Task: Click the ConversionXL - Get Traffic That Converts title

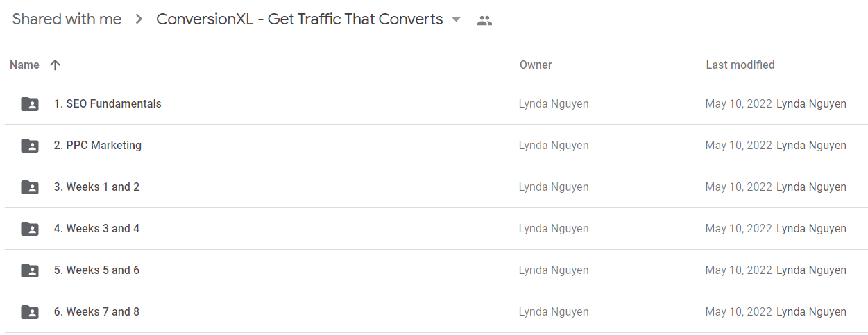Action: (300, 19)
